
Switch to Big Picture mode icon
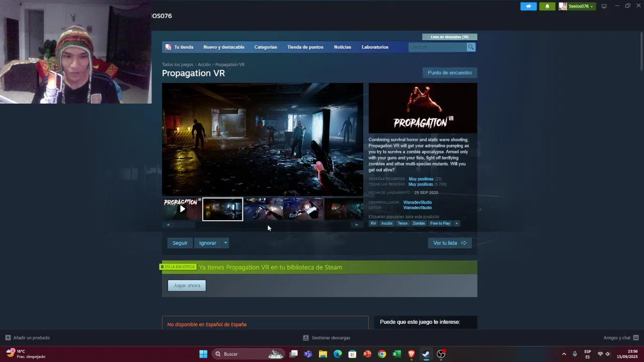(x=604, y=6)
